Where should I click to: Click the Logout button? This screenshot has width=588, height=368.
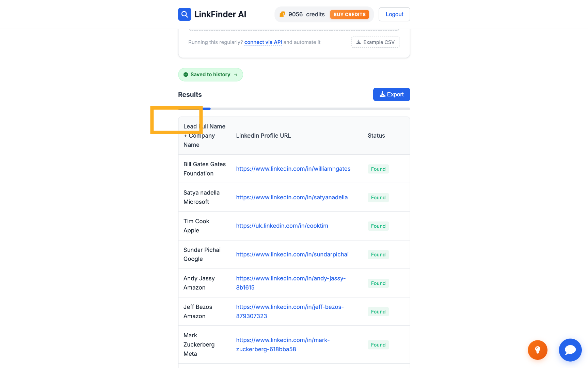(x=394, y=14)
